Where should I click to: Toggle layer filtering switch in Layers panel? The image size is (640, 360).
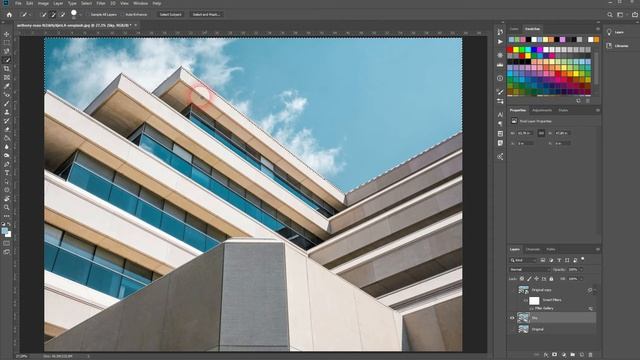pos(583,259)
